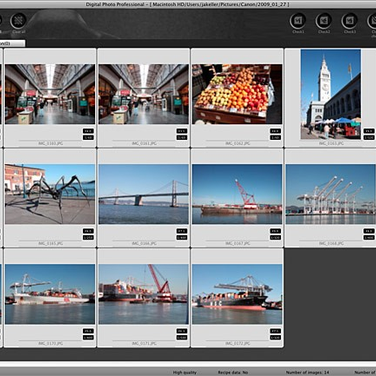Screen dimensions: 376x376
Task: Select the white container ship thumbnail
Action: (50, 294)
